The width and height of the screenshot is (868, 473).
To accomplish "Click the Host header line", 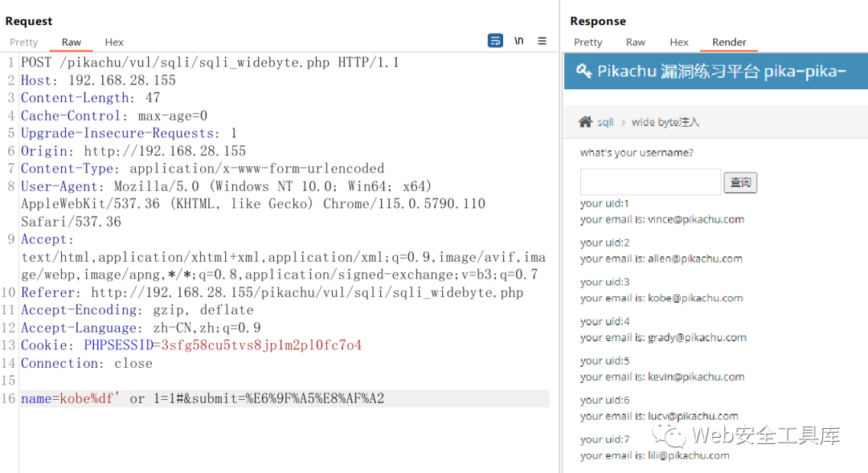I will point(98,80).
